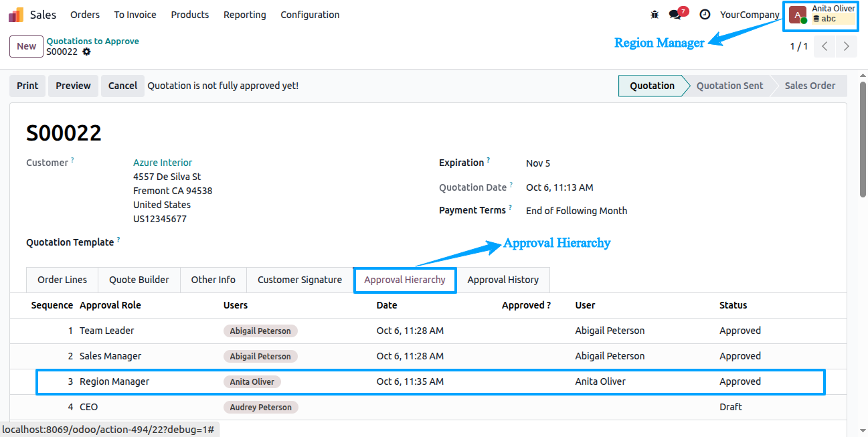
Task: Open the Reporting menu
Action: pos(245,15)
